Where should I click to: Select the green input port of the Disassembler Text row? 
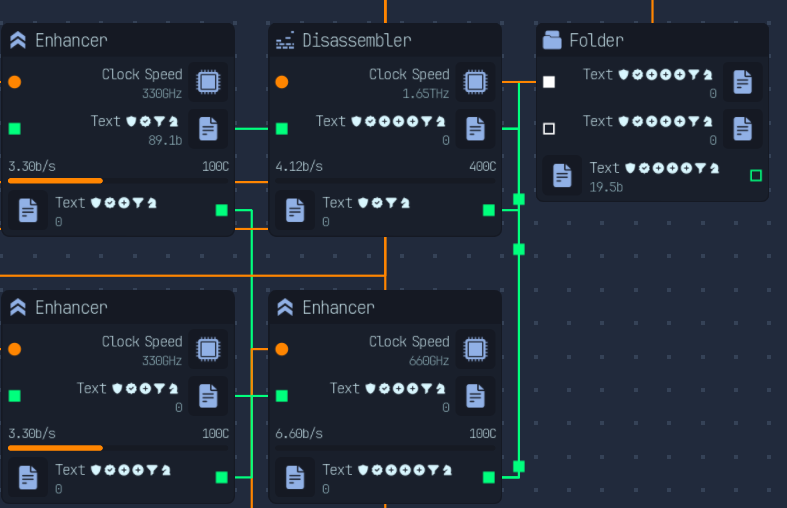282,129
